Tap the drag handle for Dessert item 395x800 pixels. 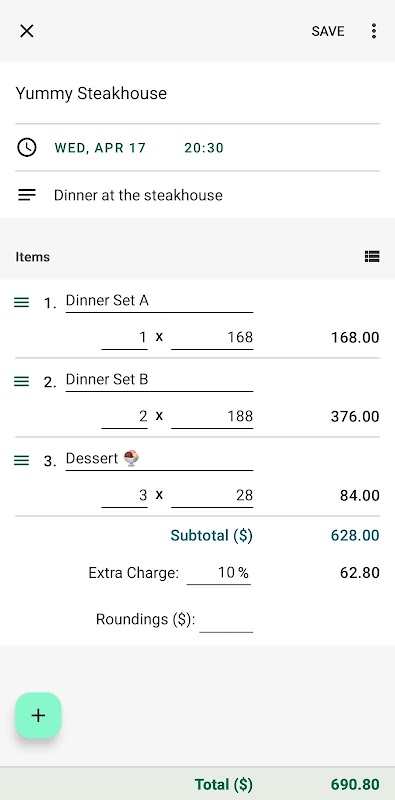[21, 460]
